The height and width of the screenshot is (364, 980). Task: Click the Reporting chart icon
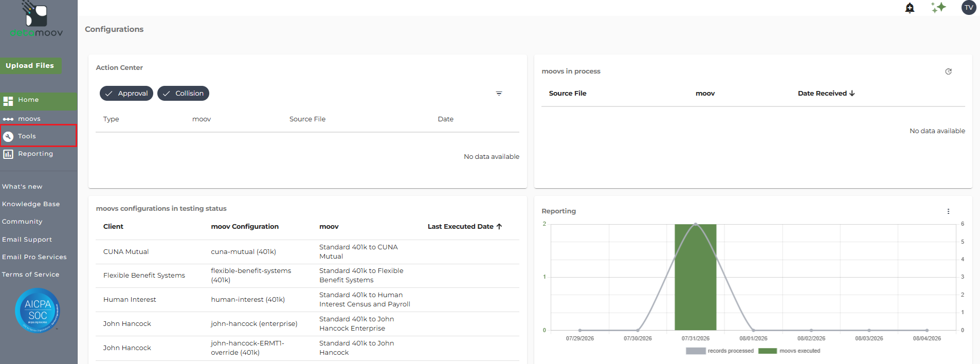pyautogui.click(x=8, y=154)
